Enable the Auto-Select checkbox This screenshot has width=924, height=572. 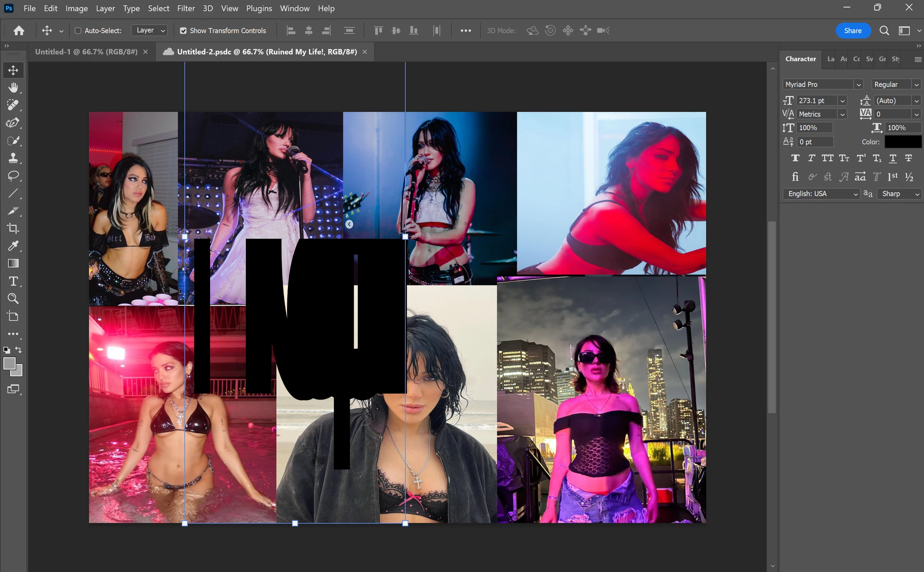pyautogui.click(x=78, y=31)
